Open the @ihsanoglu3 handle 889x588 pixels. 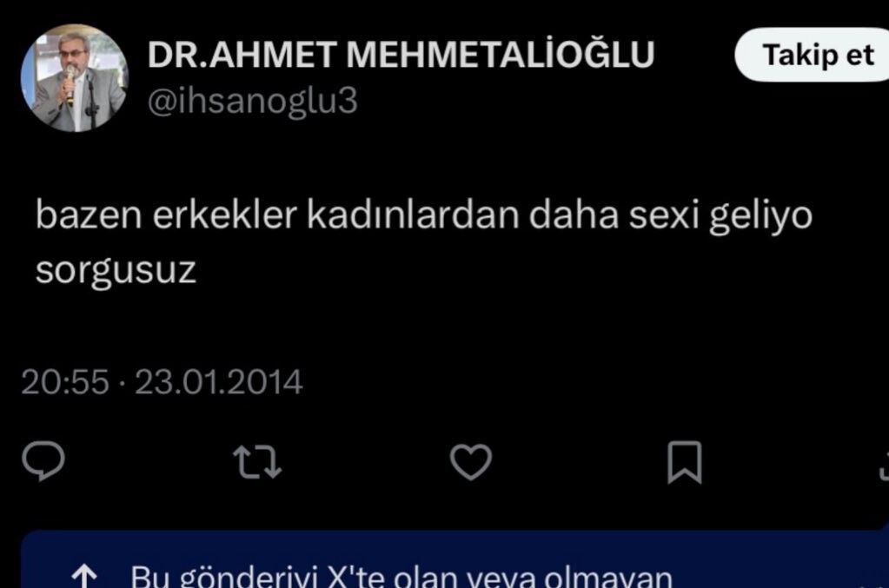[x=252, y=102]
